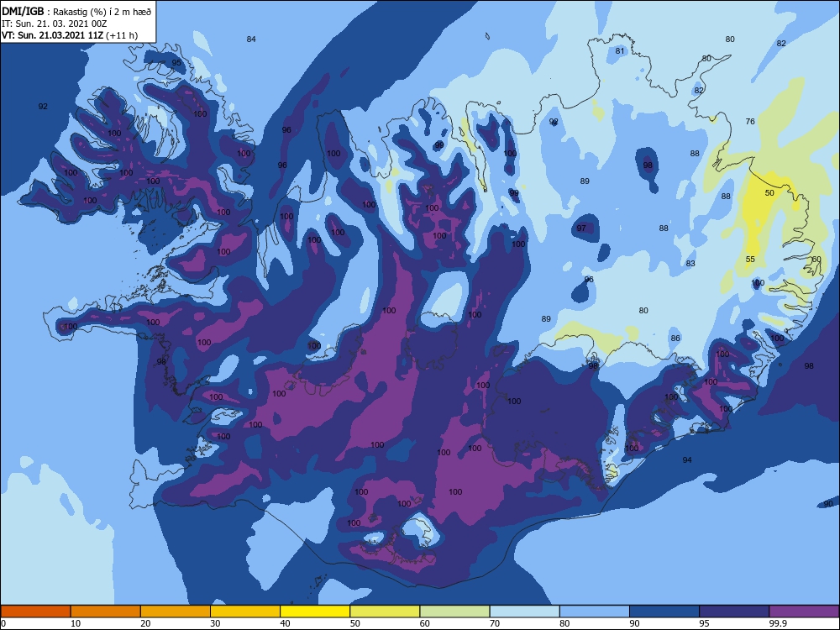The height and width of the screenshot is (630, 840).
Task: Click the map humidity value '55'
Action: tap(750, 260)
